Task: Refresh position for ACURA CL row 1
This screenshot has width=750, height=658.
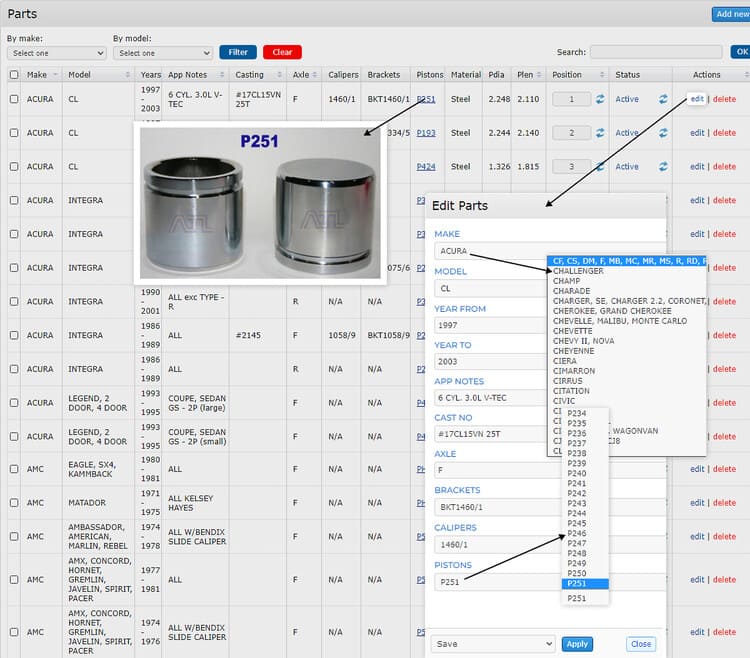Action: [600, 99]
